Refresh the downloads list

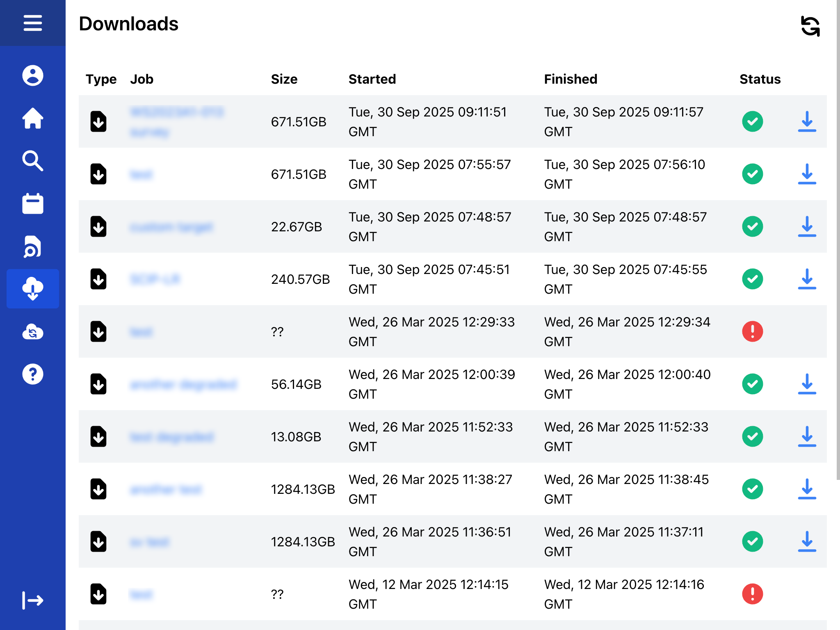coord(810,26)
